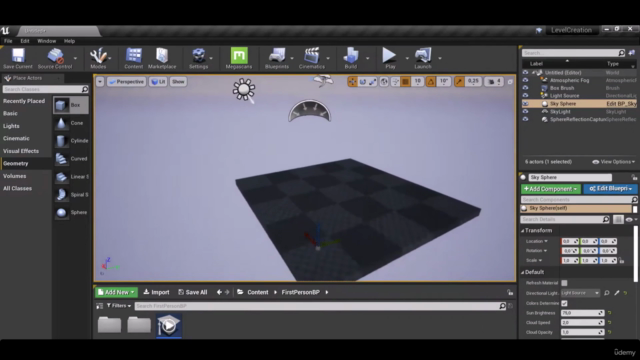Click the Edit Blueprint button
Screen dimensions: 640x360
610,189
